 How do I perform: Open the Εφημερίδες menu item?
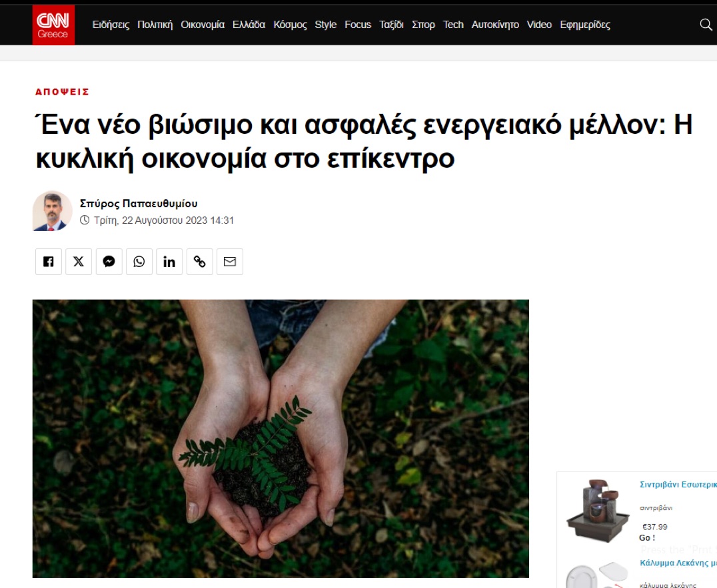(x=585, y=25)
